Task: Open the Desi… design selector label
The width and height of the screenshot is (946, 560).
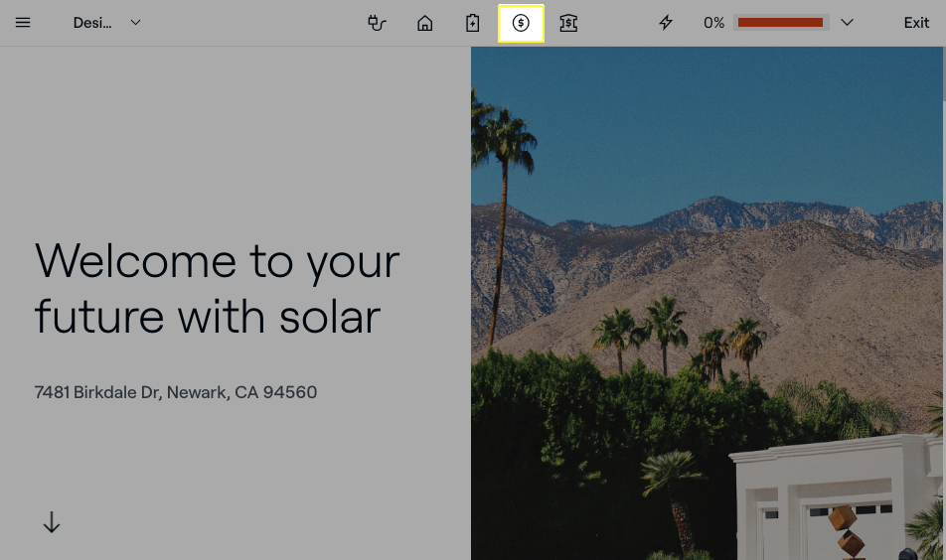Action: pyautogui.click(x=91, y=23)
